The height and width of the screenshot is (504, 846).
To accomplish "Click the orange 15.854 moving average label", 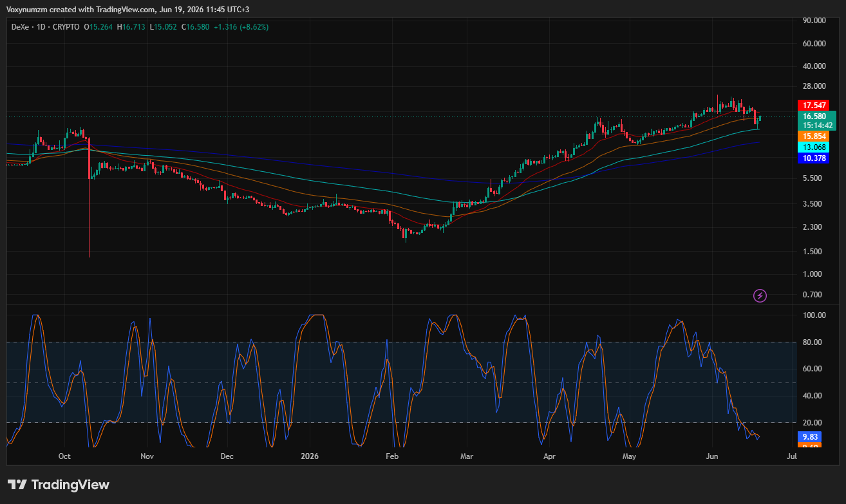I will [x=814, y=136].
